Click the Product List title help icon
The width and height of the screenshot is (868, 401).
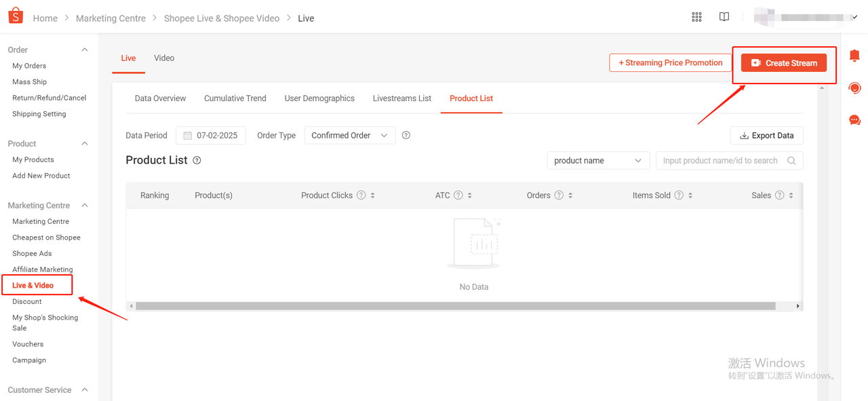coord(197,161)
